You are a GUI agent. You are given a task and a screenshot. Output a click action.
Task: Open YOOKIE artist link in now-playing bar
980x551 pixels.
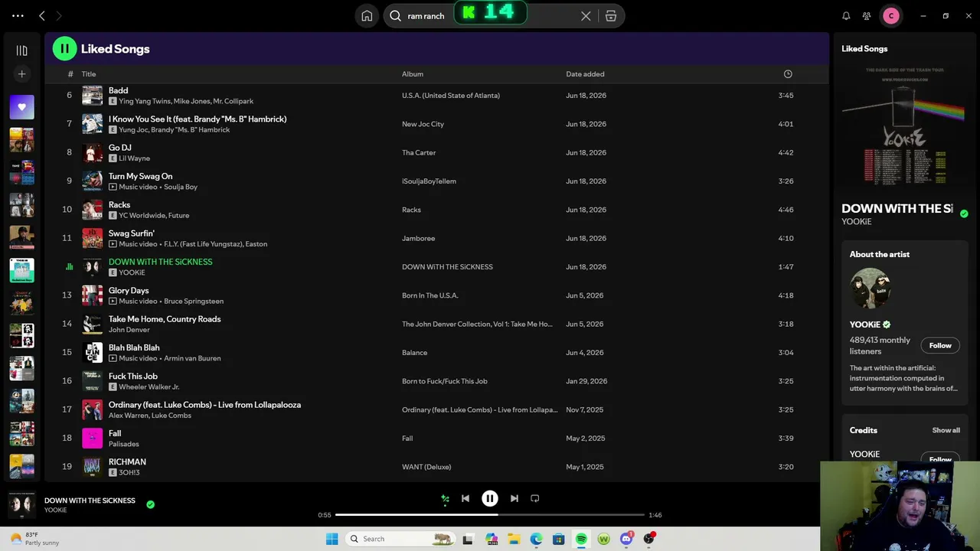click(x=55, y=510)
